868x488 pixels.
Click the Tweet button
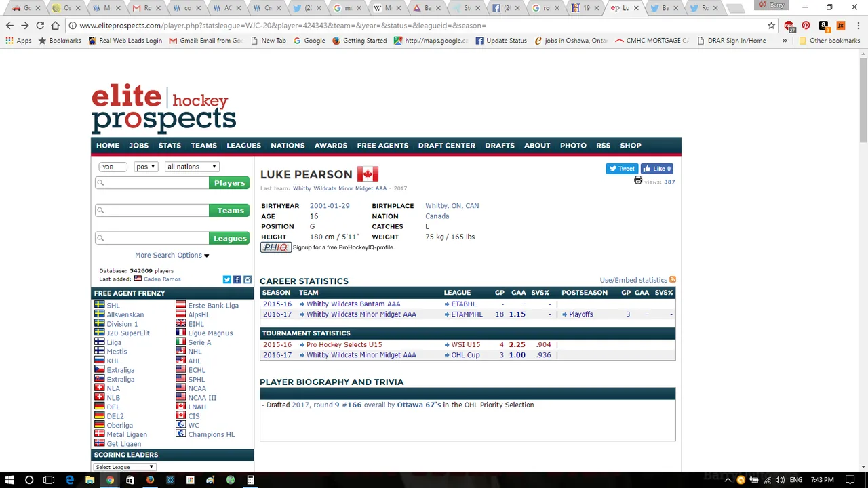pos(622,169)
